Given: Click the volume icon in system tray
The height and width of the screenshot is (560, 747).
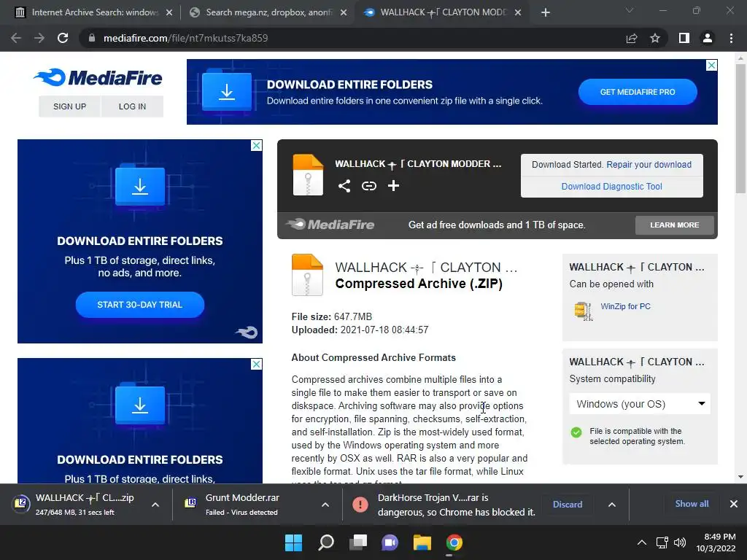Looking at the screenshot, I should [680, 542].
